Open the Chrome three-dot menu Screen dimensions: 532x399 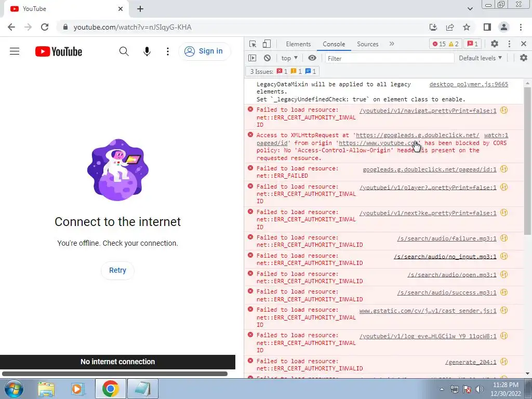click(x=521, y=27)
